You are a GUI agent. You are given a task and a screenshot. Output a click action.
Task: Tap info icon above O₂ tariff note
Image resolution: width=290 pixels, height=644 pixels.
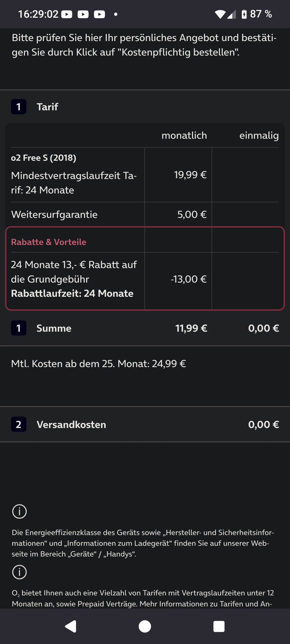(19, 572)
